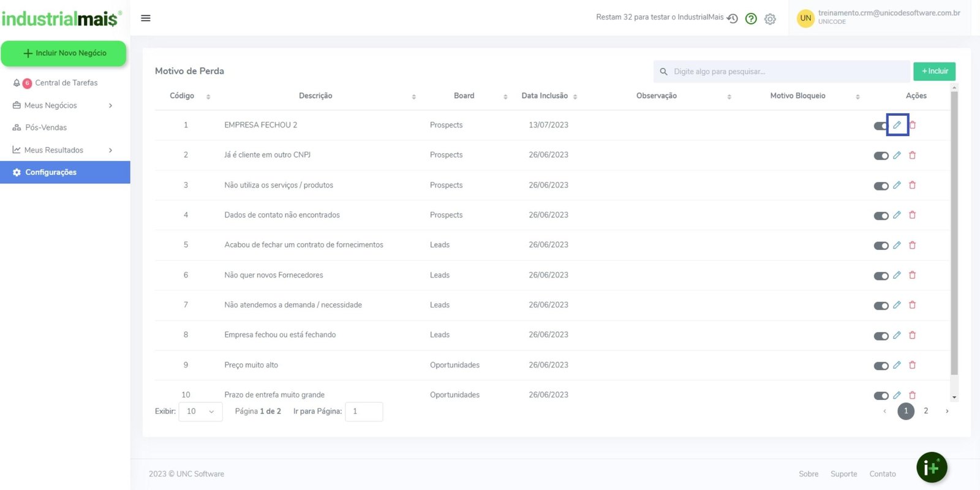Toggle the switch for 'Já é cliente em outro CNPJ'
This screenshot has height=490, width=980.
click(x=881, y=156)
